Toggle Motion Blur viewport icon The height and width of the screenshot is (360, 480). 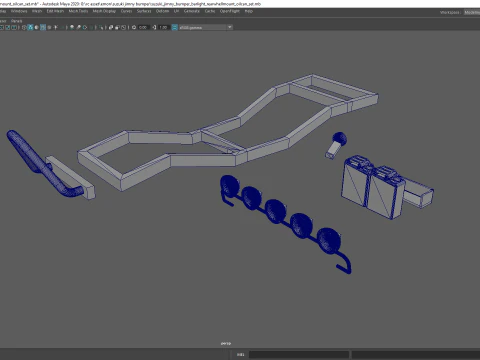(78, 27)
